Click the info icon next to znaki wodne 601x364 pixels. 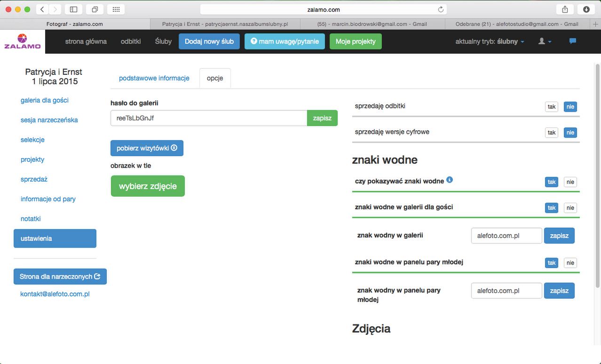click(450, 180)
